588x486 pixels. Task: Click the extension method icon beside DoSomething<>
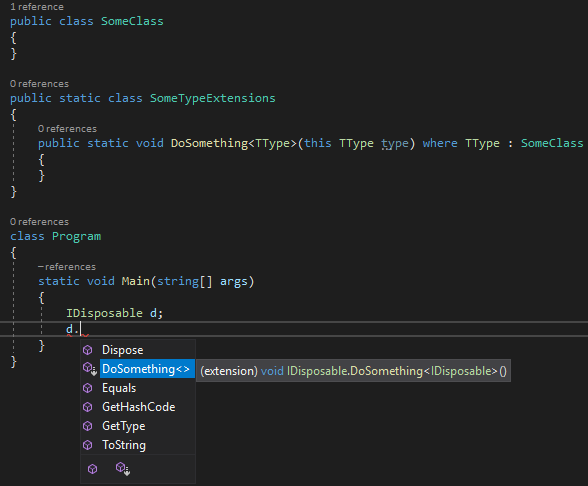90,369
